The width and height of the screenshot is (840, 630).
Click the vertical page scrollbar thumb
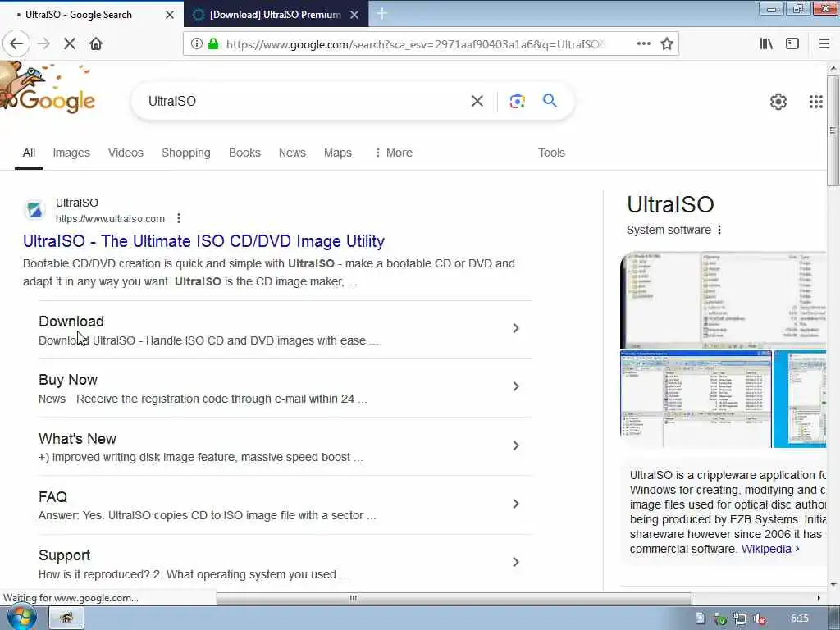[x=833, y=131]
